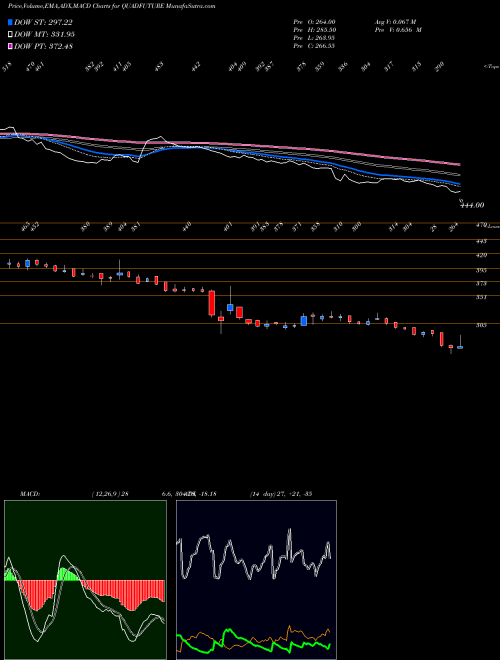Click the chart title mentioning QUADFUTURE
This screenshot has height=660, width=500.
coord(112,7)
